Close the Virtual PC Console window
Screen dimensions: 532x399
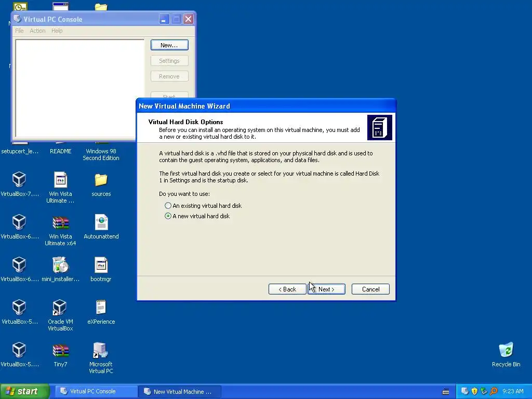pyautogui.click(x=188, y=19)
